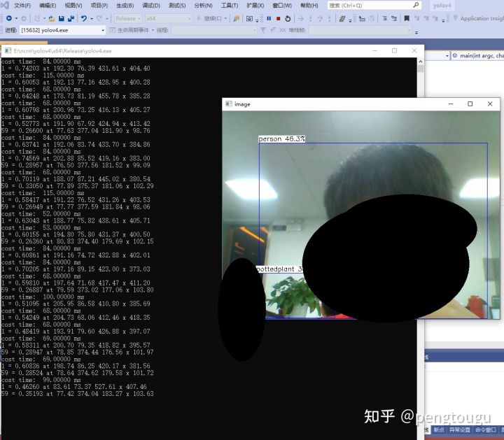Click the thread filter funnel icon
Image resolution: width=504 pixels, height=440 pixels.
[x=263, y=30]
